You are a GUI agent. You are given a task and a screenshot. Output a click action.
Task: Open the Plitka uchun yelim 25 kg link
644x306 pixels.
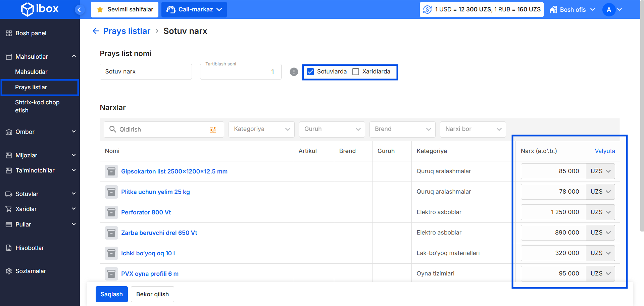155,192
